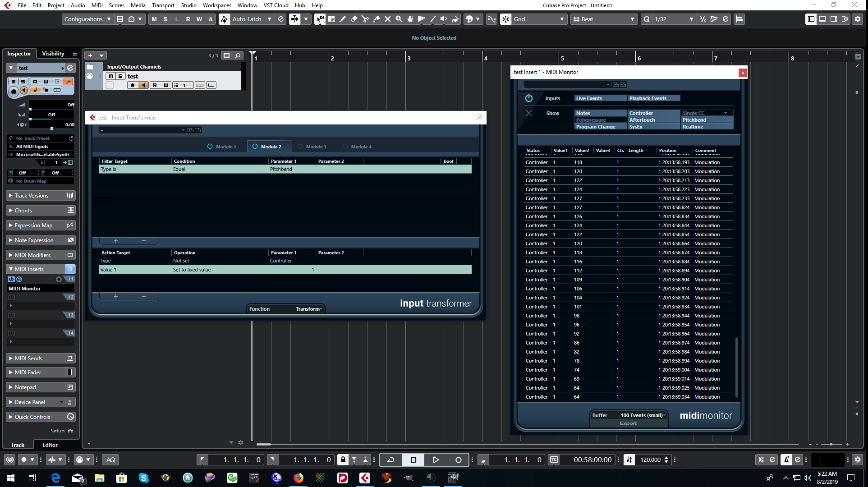
Task: Select the Mute X tool
Action: (x=388, y=19)
